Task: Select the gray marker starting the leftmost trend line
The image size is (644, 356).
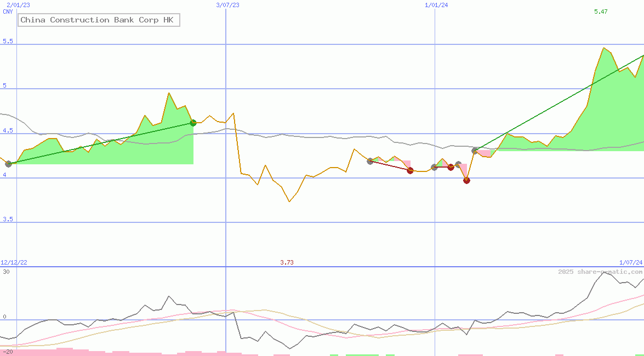Action: [x=8, y=163]
